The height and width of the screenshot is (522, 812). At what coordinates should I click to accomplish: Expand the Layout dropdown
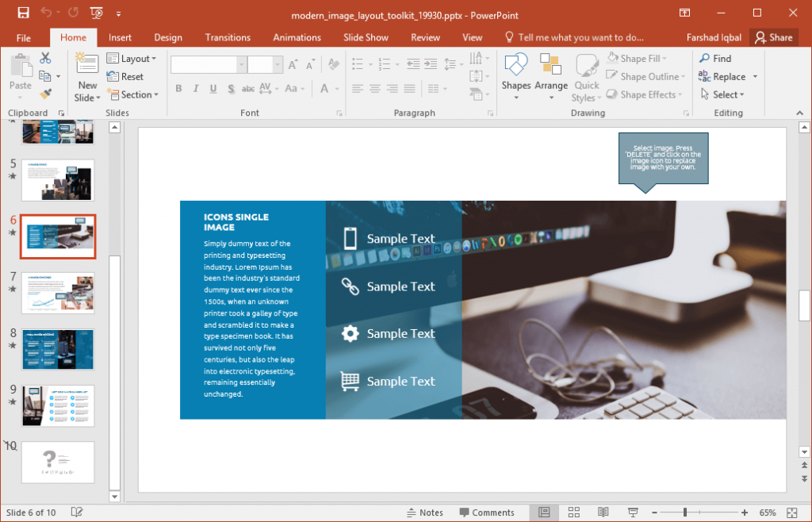point(132,57)
